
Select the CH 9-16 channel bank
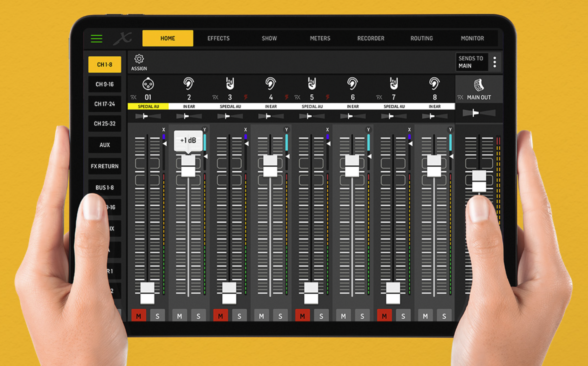click(x=104, y=84)
